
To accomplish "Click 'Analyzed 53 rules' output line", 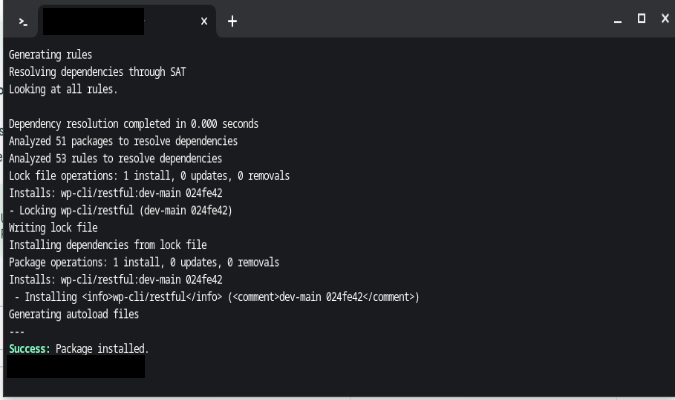I will click(115, 158).
